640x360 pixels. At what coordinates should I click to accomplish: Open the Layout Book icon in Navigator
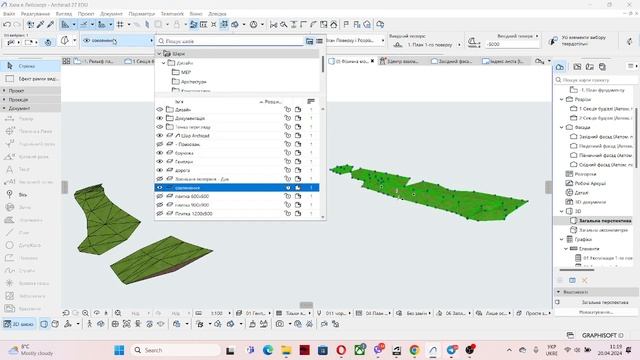(x=589, y=67)
